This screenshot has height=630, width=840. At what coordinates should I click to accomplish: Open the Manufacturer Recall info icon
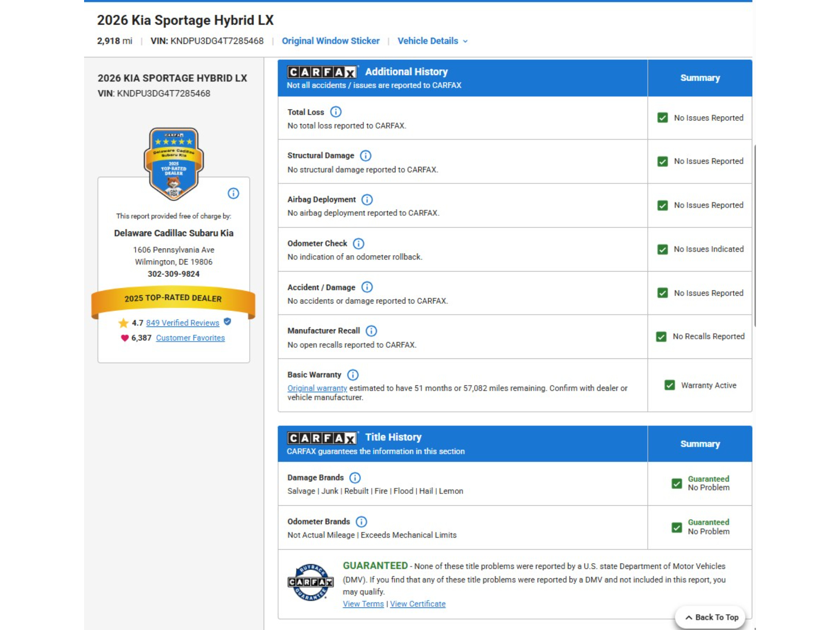(x=371, y=331)
